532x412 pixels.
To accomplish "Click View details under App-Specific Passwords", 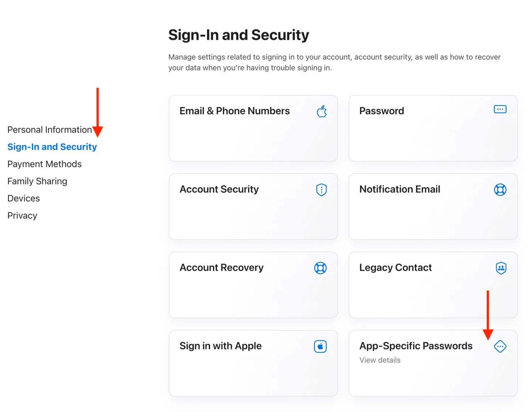I will pyautogui.click(x=380, y=360).
